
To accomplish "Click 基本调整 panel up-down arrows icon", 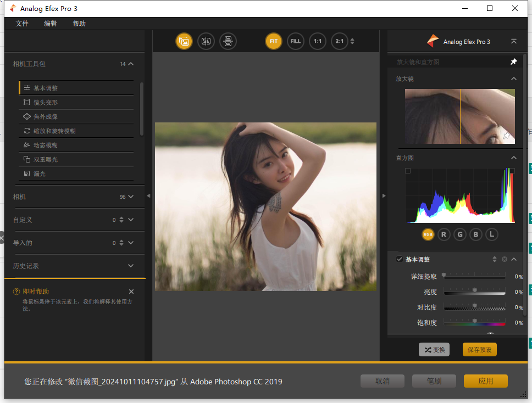I will coord(494,259).
